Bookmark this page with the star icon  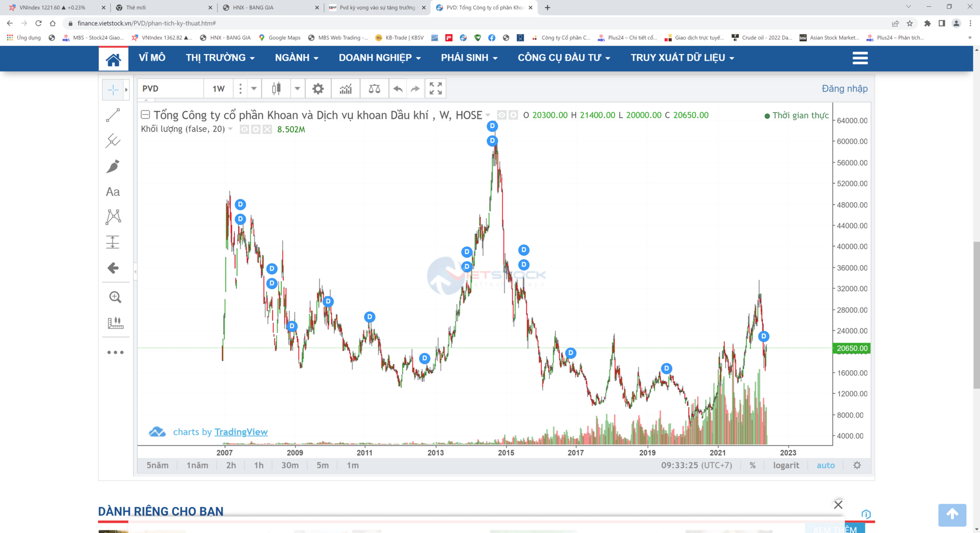910,23
